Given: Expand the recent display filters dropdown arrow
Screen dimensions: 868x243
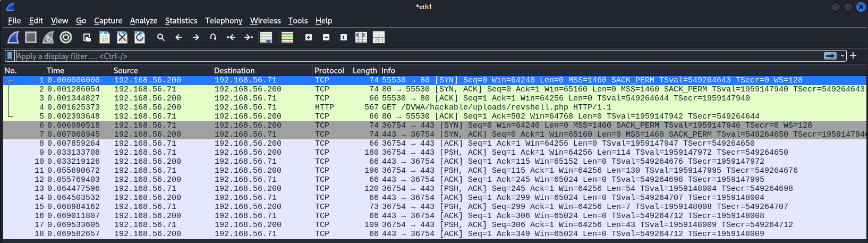Looking at the screenshot, I should pos(843,56).
